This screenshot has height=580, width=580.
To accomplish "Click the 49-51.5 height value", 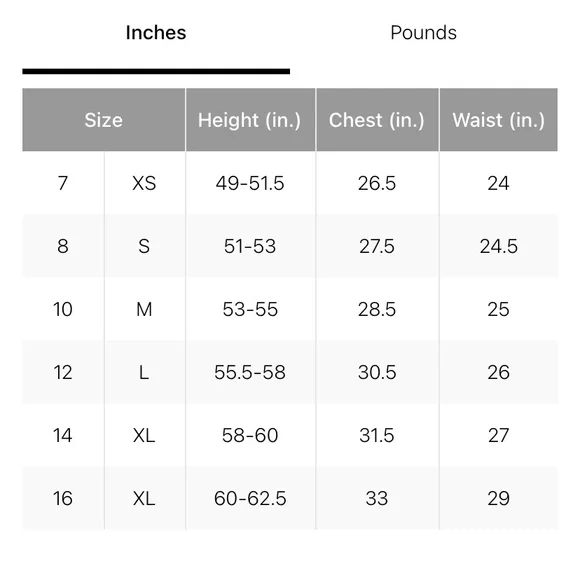I will [x=250, y=183].
